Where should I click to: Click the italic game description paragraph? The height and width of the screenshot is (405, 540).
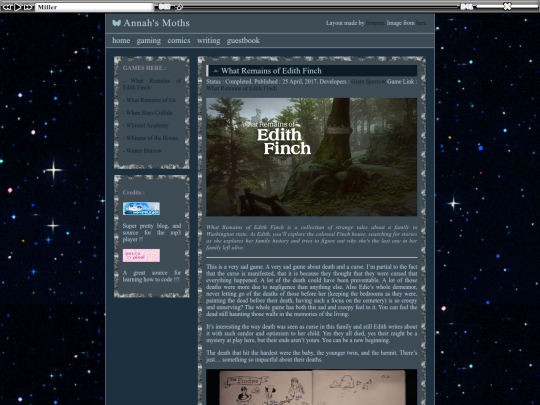tap(311, 237)
